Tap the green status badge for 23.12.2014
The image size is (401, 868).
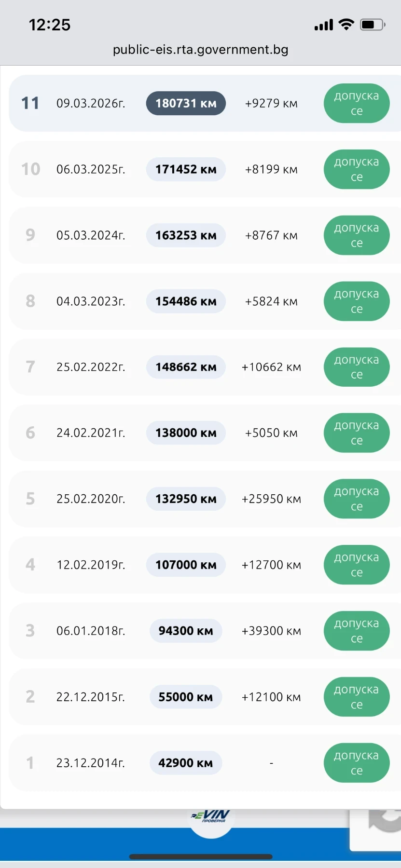pos(356,763)
